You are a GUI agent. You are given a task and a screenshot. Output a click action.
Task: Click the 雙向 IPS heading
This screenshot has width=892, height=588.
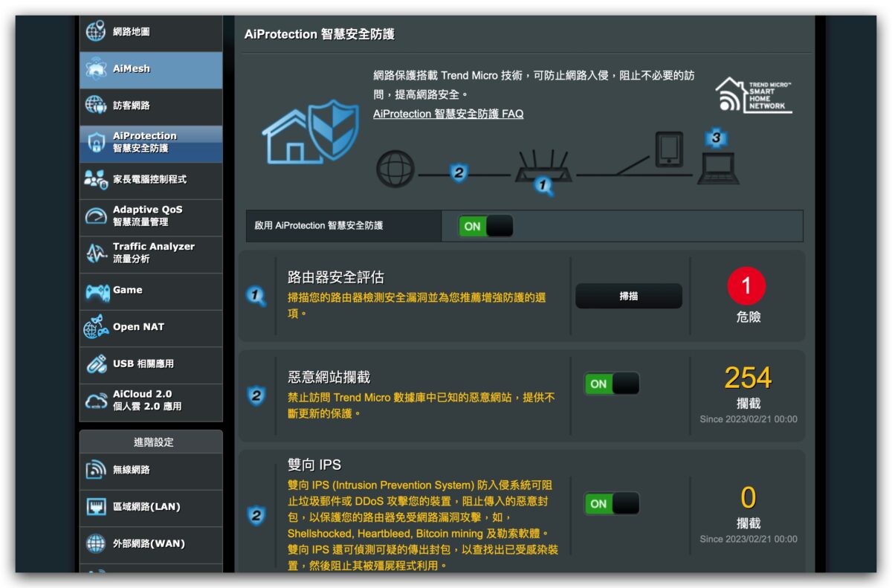click(x=314, y=465)
